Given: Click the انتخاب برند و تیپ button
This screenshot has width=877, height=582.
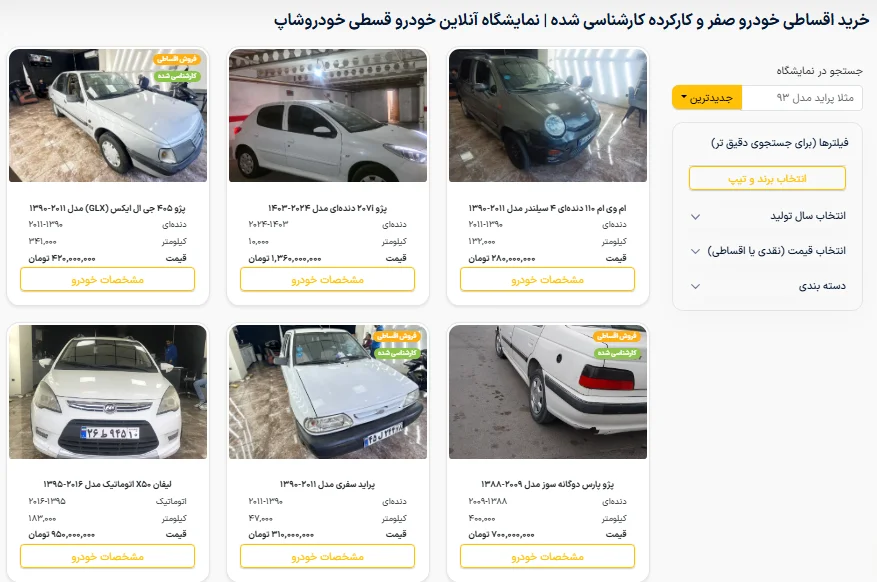Looking at the screenshot, I should pos(767,179).
